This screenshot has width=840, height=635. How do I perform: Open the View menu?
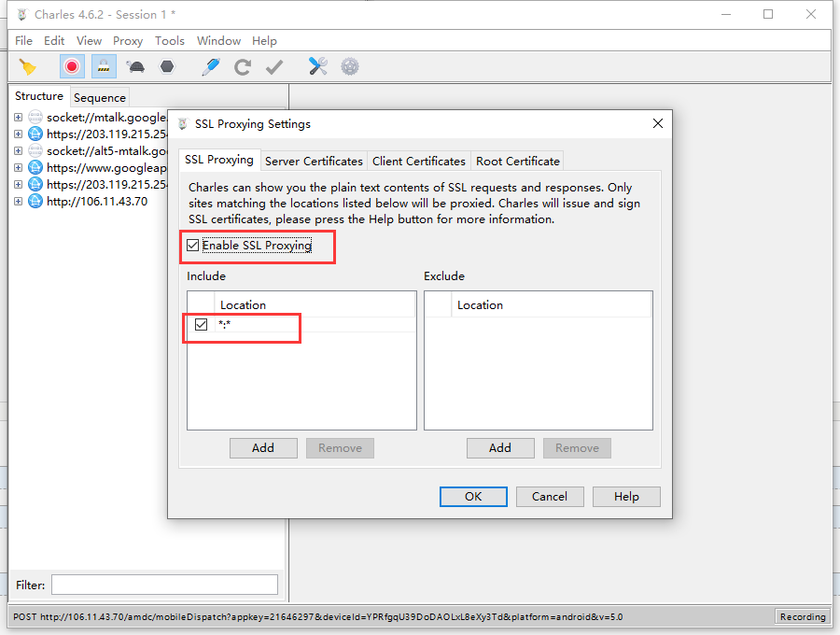point(89,41)
